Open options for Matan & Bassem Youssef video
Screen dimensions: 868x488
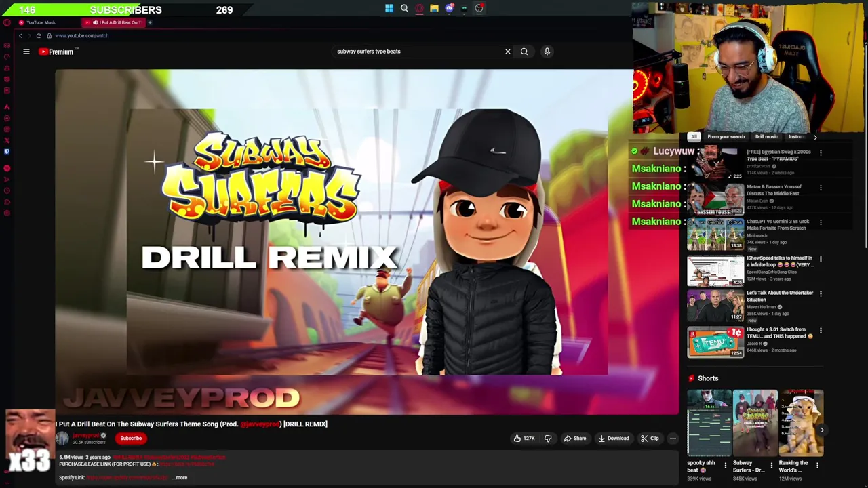[821, 188]
